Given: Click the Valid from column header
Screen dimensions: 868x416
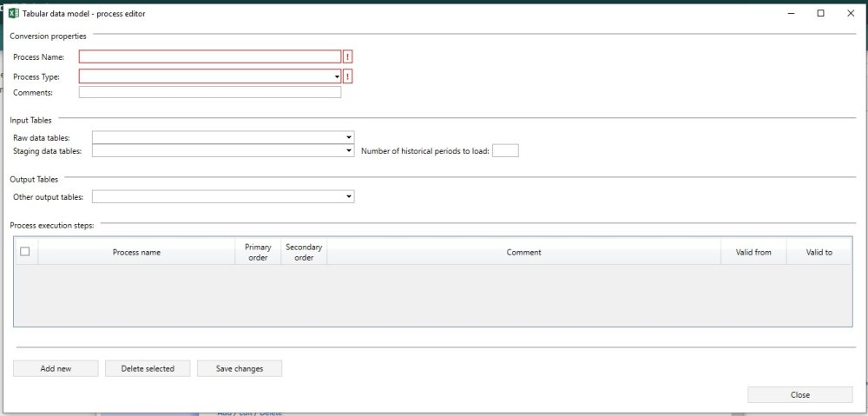Looking at the screenshot, I should (x=753, y=253).
